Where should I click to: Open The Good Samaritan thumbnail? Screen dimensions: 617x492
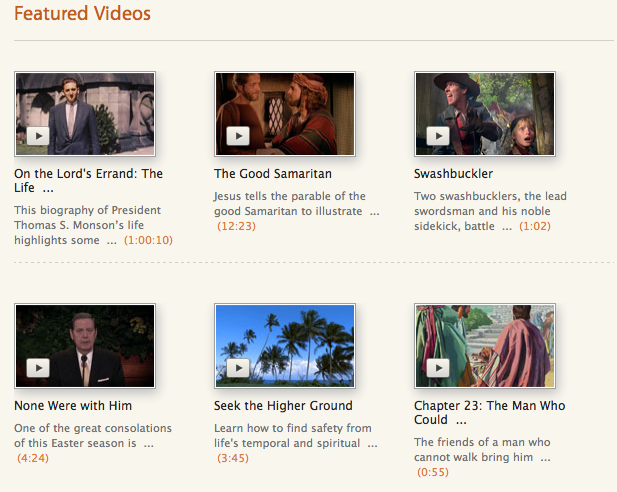click(x=285, y=114)
